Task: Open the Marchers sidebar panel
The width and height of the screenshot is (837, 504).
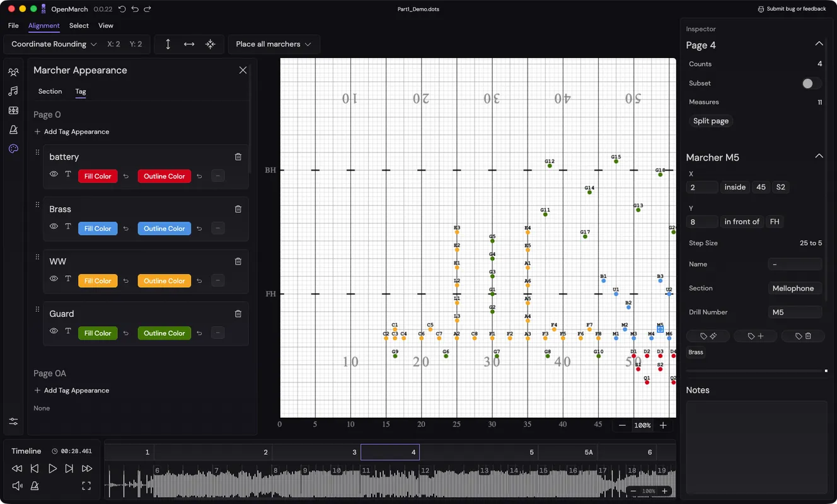Action: click(x=13, y=72)
